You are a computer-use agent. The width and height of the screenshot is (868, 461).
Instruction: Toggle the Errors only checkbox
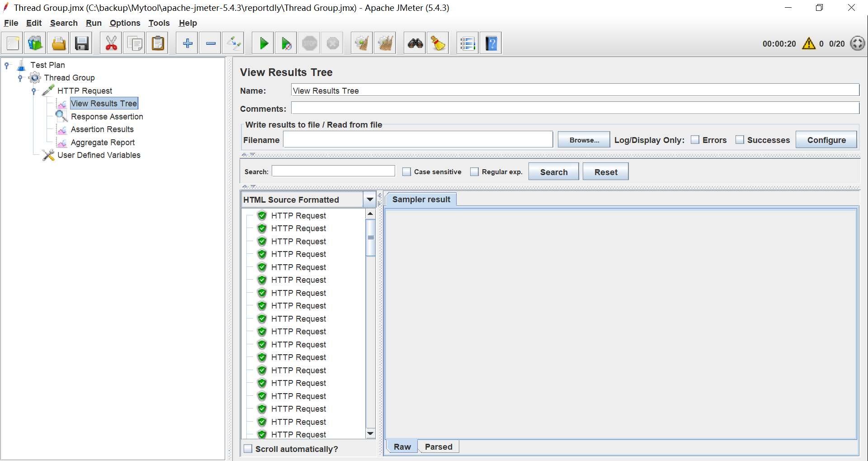click(x=695, y=140)
